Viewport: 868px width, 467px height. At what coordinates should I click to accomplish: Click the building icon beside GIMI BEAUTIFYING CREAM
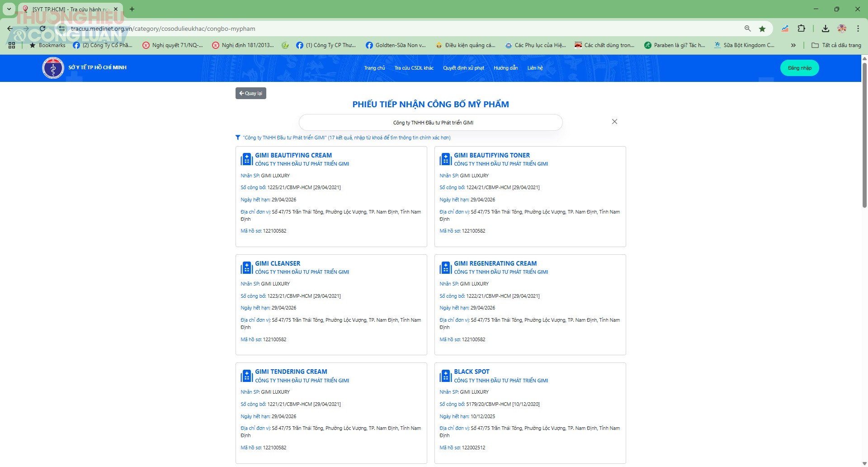pyautogui.click(x=246, y=159)
